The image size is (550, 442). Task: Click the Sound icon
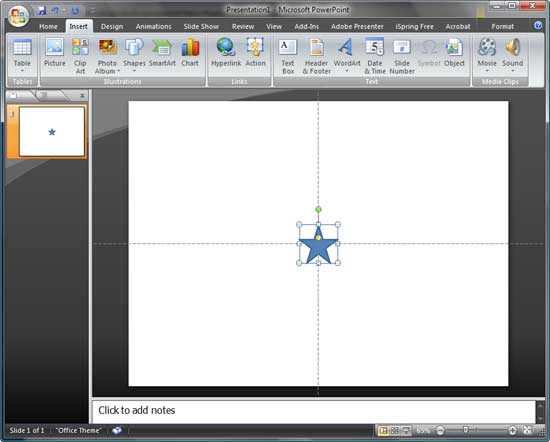coord(512,47)
